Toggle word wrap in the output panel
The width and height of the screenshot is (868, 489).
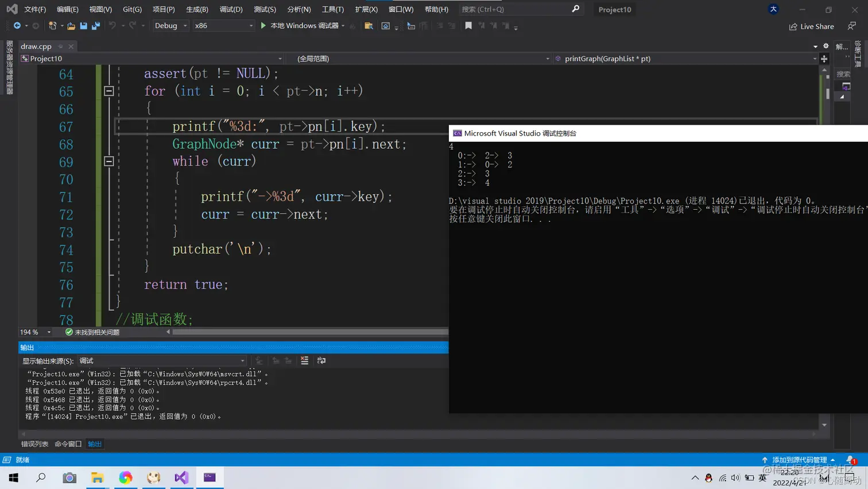321,360
